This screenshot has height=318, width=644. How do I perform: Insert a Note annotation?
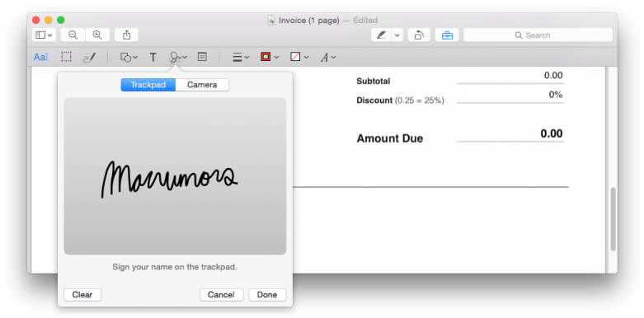pyautogui.click(x=202, y=57)
